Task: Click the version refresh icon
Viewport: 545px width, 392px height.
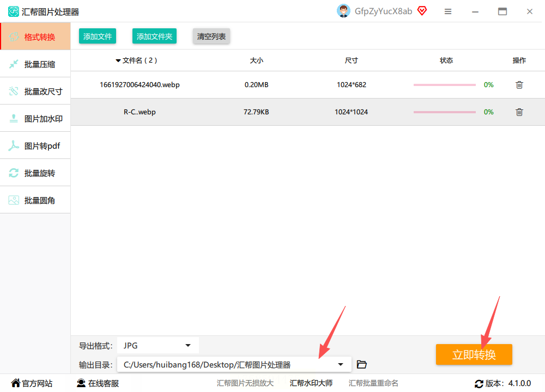Action: point(479,384)
